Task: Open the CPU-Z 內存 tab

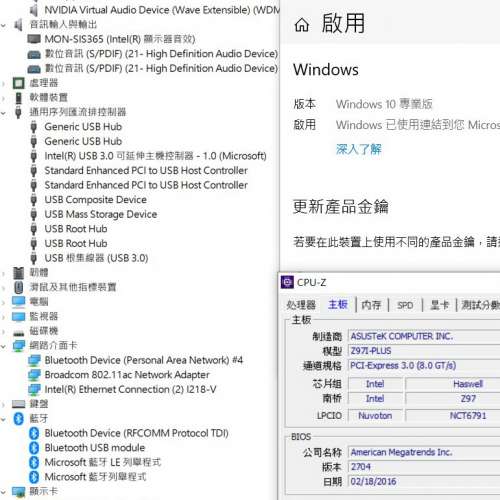Action: tap(371, 305)
